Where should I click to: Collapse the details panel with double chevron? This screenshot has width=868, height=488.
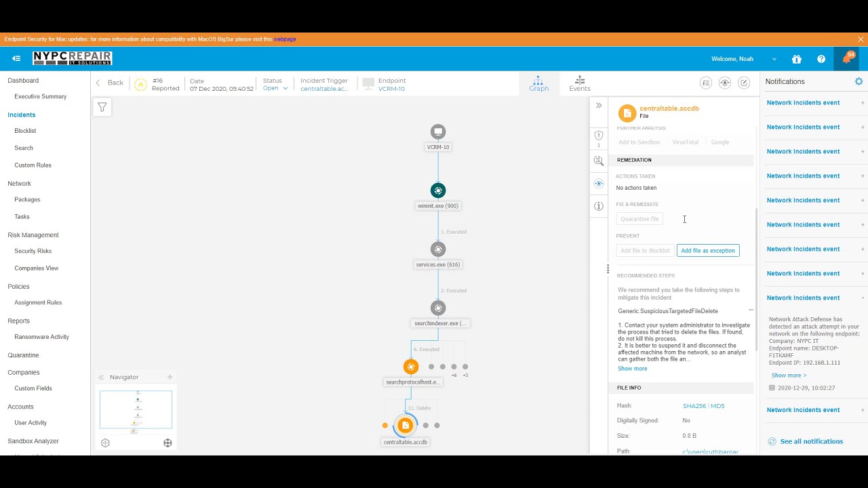pos(599,105)
